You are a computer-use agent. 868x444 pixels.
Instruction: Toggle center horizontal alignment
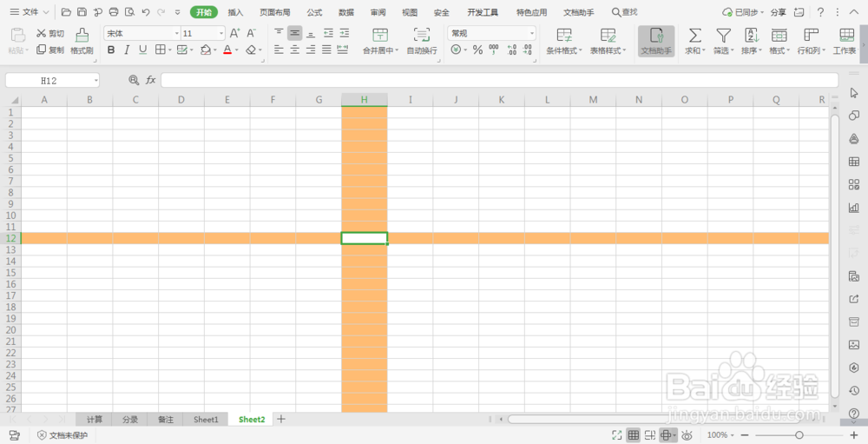[x=294, y=50]
